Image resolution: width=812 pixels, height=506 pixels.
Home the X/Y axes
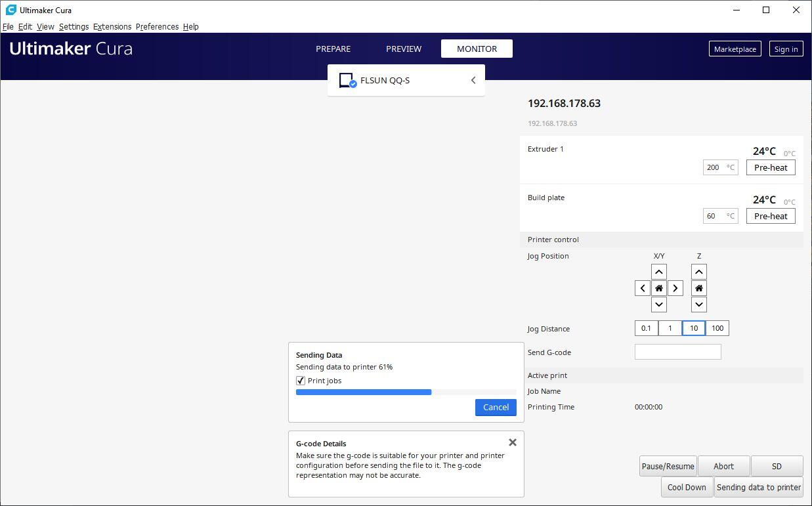659,288
